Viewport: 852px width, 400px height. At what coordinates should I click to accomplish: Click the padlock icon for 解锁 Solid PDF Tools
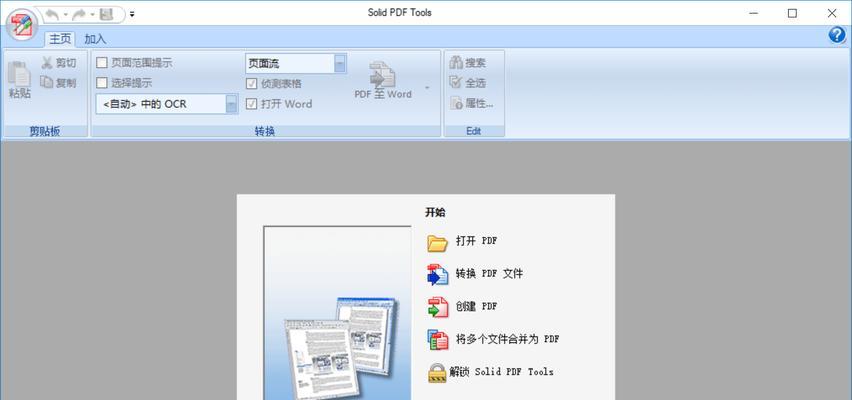[x=437, y=373]
